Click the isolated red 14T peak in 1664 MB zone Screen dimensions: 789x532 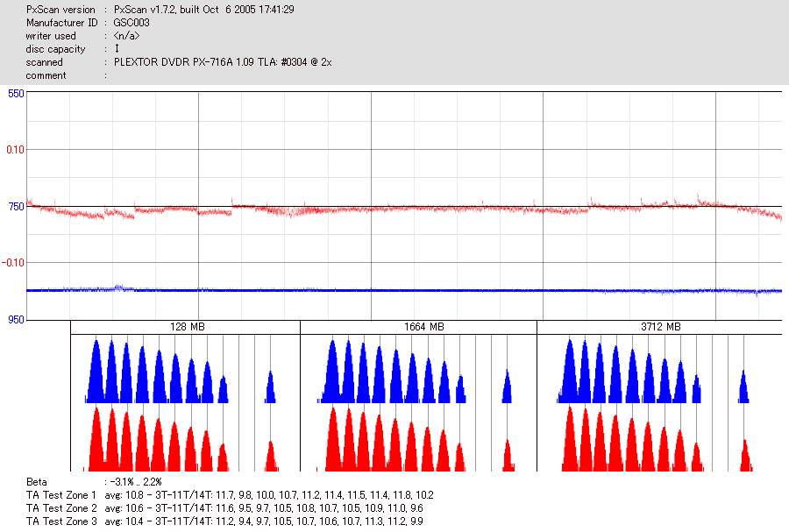click(x=508, y=456)
